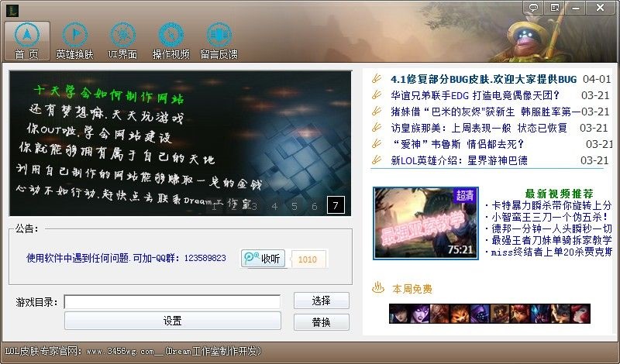Open video 德邦一分钟一人头瞬秒一切
620x364 pixels.
pyautogui.click(x=551, y=228)
